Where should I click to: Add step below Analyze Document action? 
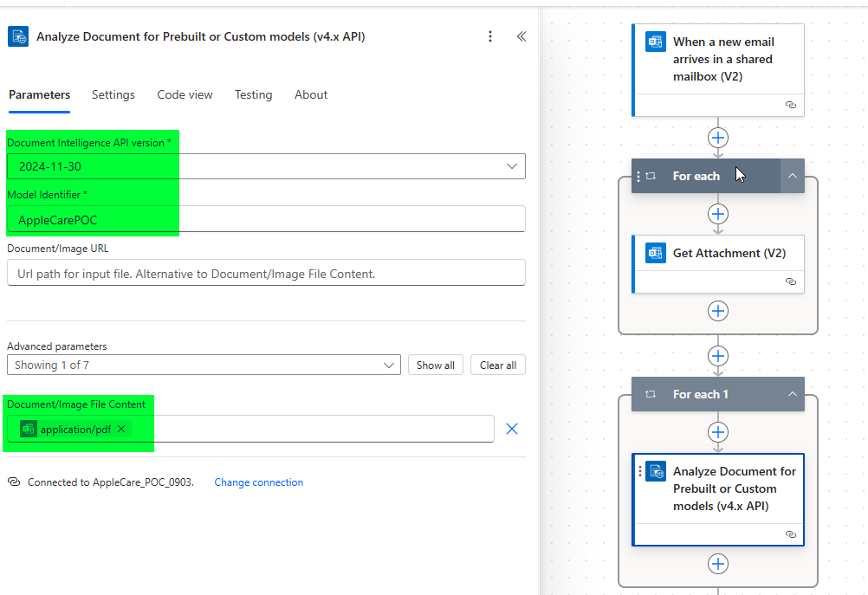pyautogui.click(x=718, y=564)
